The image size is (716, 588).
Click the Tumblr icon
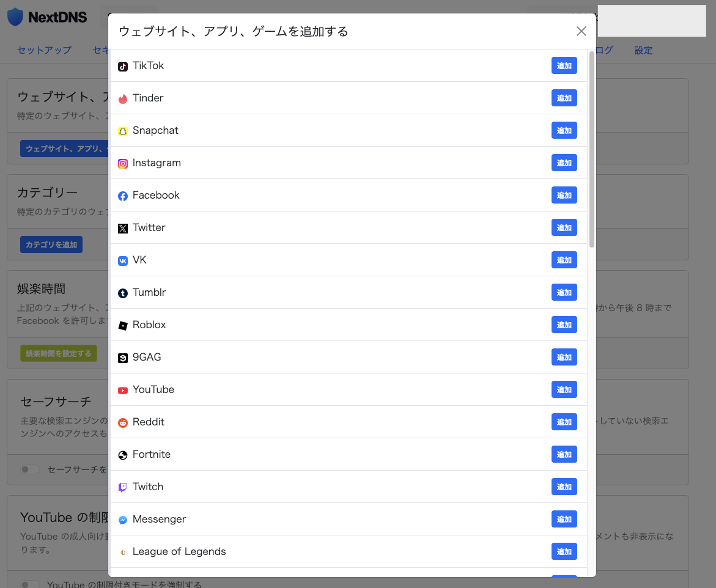pos(123,292)
